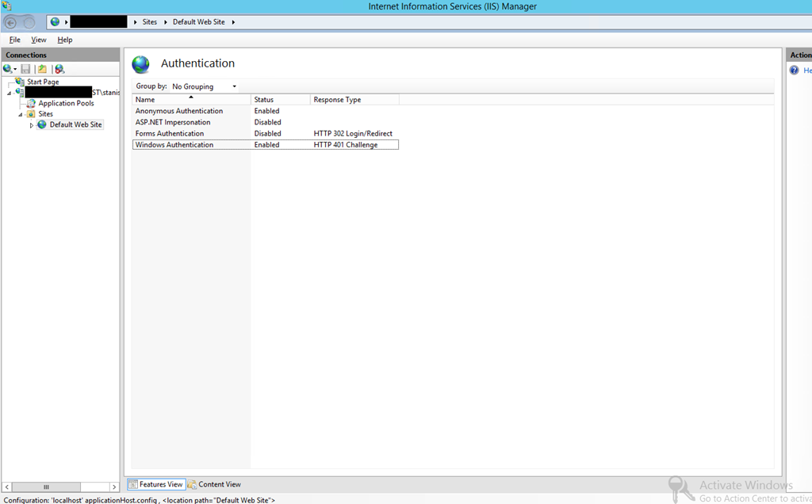Click the globe icon in the address bar
The image size is (812, 504).
pyautogui.click(x=55, y=21)
